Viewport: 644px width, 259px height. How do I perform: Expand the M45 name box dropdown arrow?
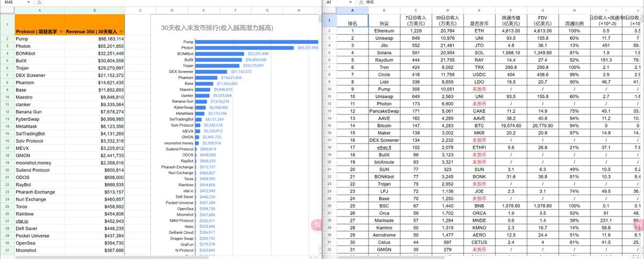(28, 3)
